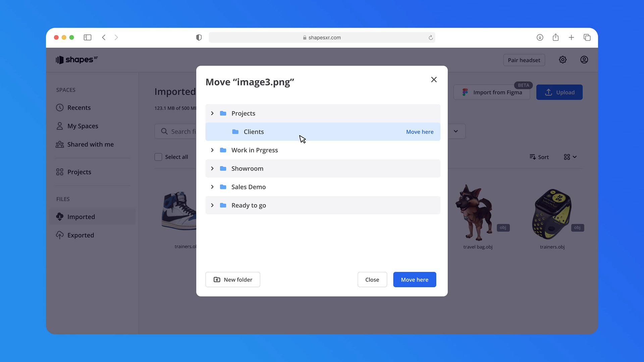Click the blue Move here button
The height and width of the screenshot is (362, 644).
coord(415,280)
